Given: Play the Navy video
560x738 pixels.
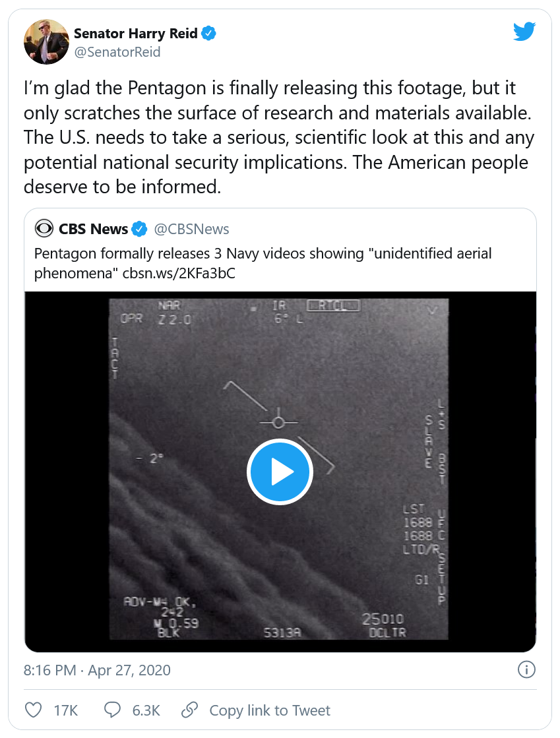Looking at the screenshot, I should (280, 472).
